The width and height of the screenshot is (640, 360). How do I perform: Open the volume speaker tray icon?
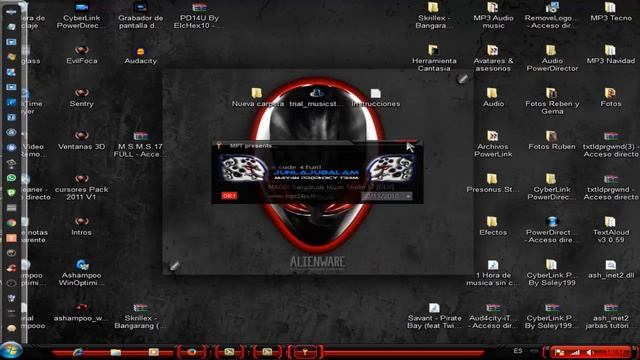pos(590,352)
